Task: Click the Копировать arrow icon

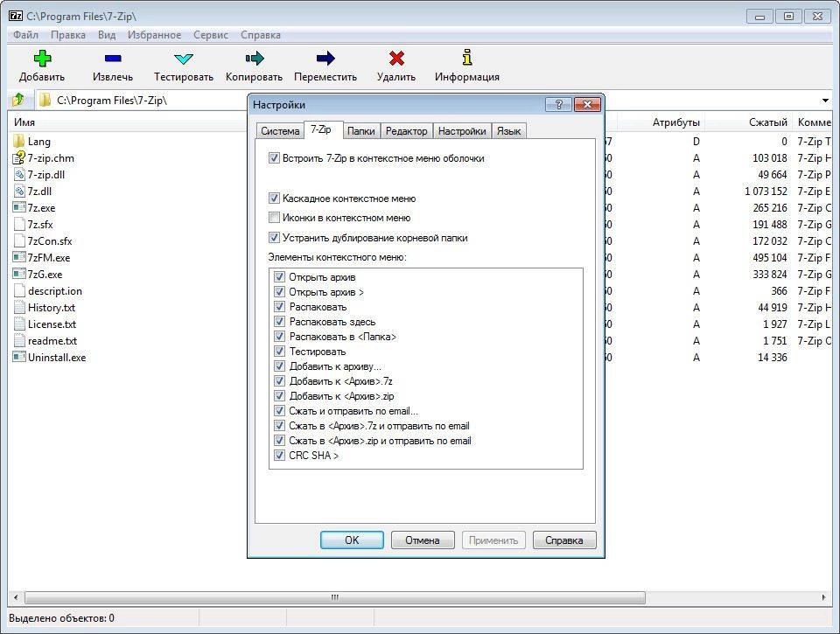Action: [255, 58]
